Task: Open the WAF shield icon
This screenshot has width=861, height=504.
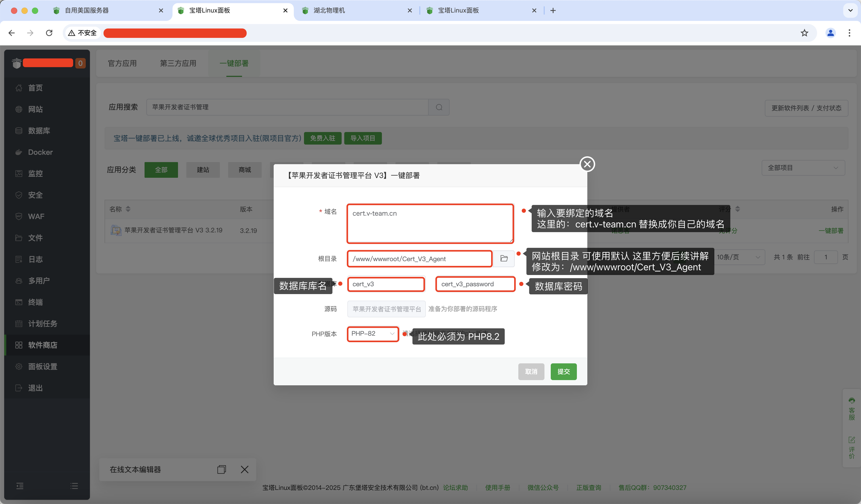Action: pyautogui.click(x=19, y=216)
